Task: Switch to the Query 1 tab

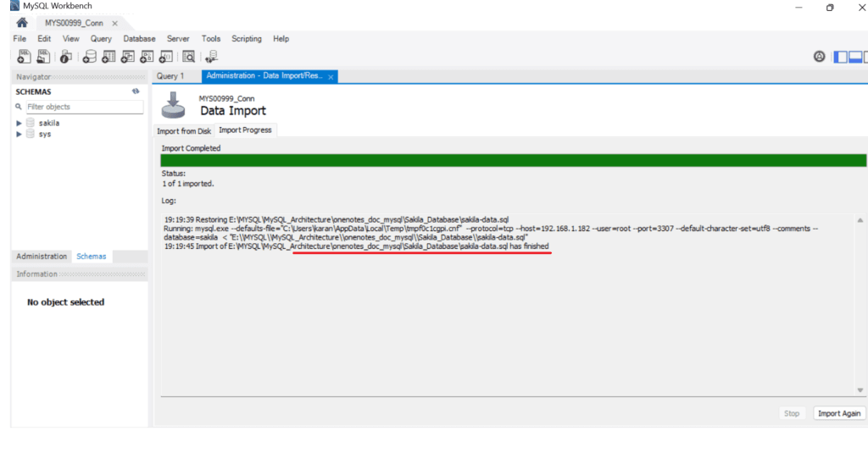Action: tap(170, 75)
